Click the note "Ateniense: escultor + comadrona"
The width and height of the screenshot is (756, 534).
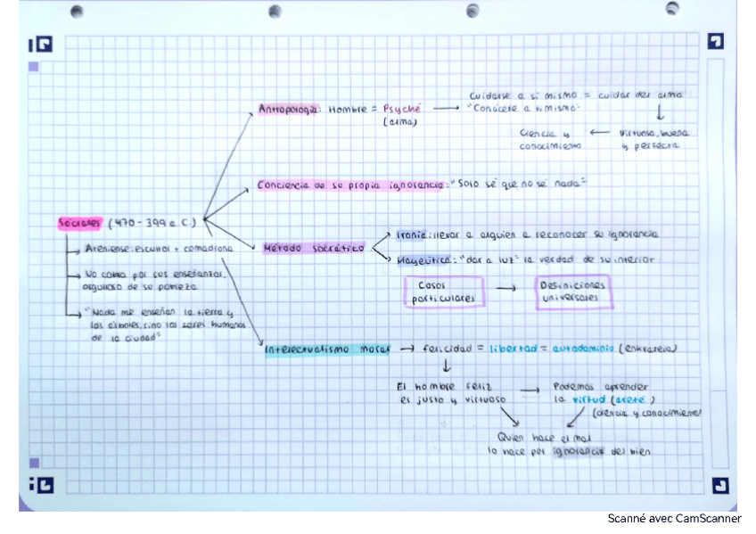pos(159,249)
